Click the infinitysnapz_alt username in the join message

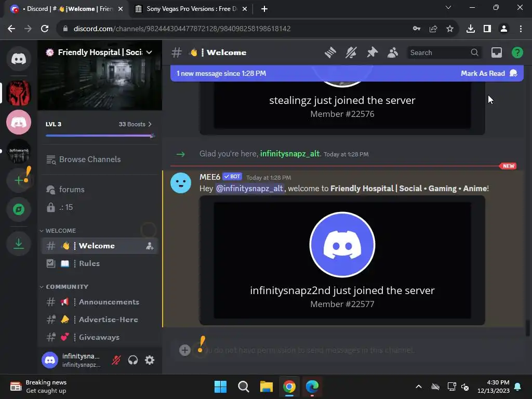(290, 154)
